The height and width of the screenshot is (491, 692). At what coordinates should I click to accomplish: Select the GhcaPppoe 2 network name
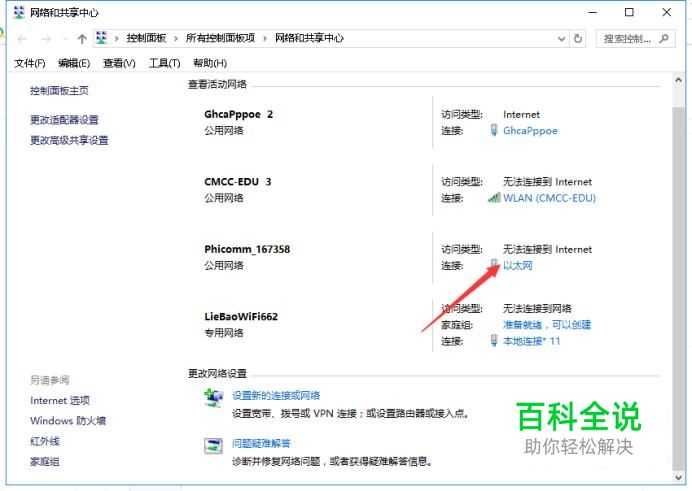pyautogui.click(x=238, y=114)
